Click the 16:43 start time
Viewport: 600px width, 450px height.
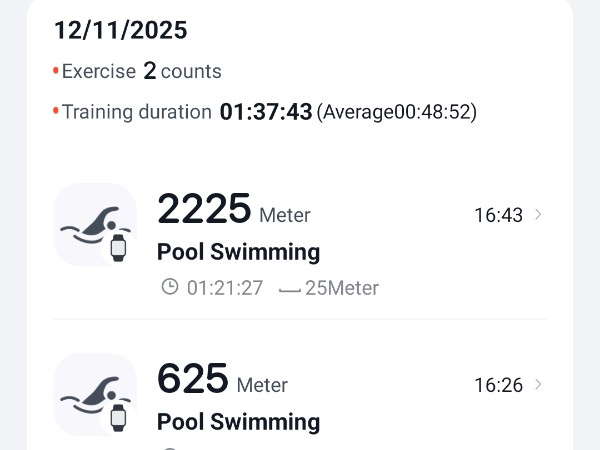[x=498, y=214]
